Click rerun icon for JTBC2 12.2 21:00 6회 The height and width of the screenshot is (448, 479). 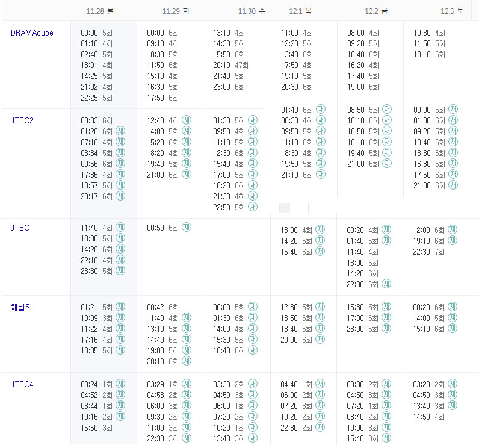[x=387, y=163]
